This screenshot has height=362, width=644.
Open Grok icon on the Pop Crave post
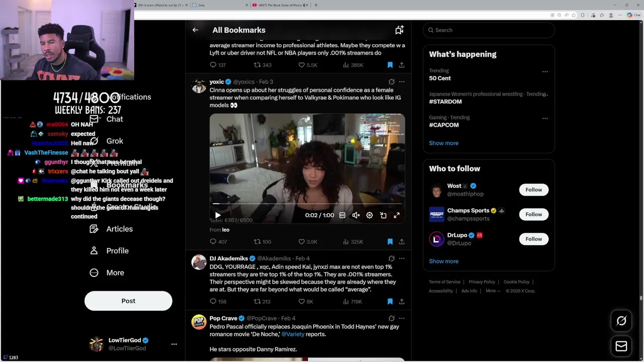click(x=391, y=318)
